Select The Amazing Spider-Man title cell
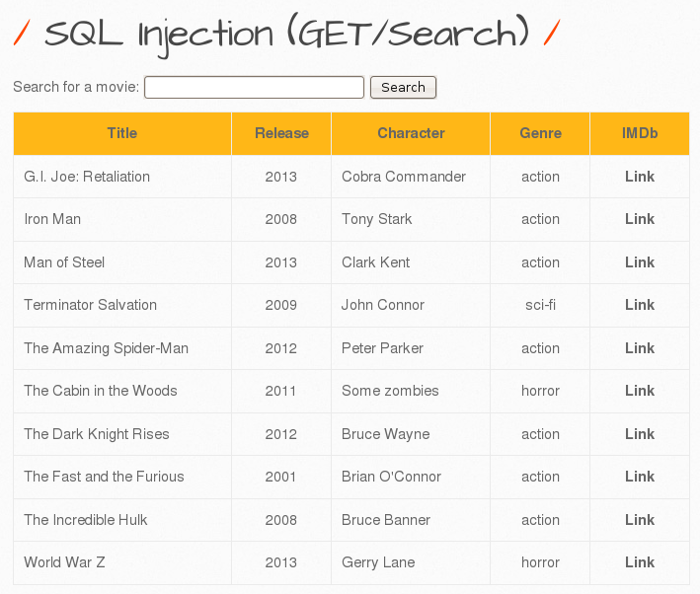This screenshot has width=700, height=594. tap(122, 348)
